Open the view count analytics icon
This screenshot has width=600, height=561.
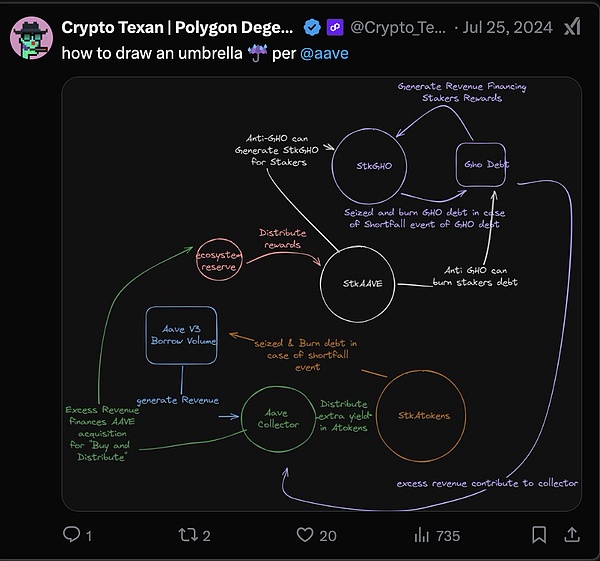click(422, 535)
